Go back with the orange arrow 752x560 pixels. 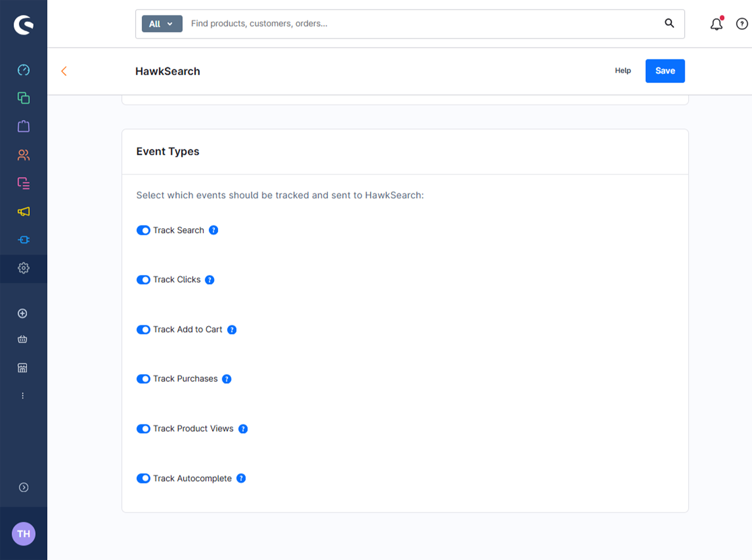tap(64, 71)
